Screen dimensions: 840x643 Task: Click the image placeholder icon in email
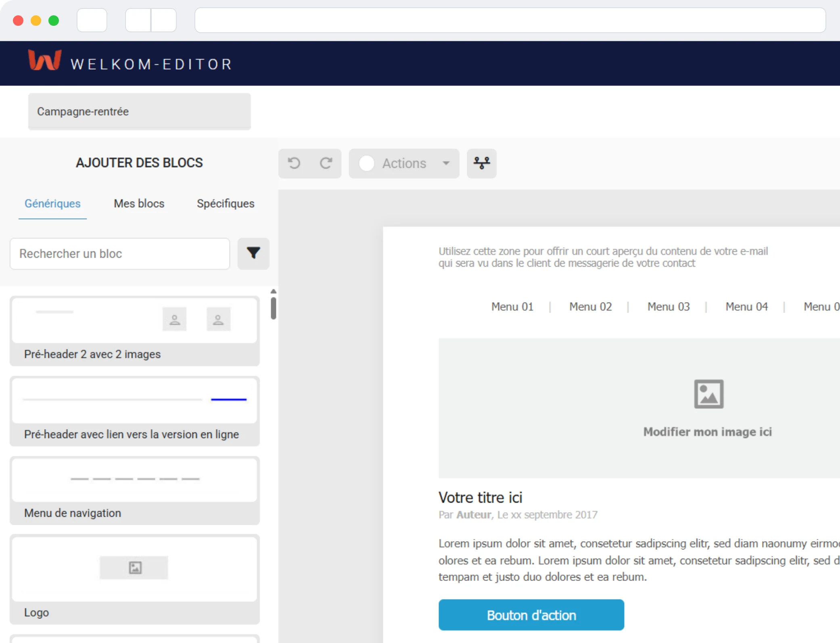[x=708, y=394]
